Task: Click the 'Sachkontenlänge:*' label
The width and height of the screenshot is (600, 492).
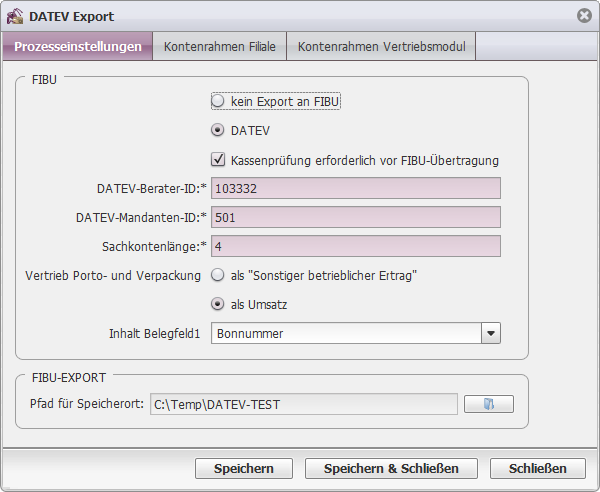Action: tap(154, 247)
